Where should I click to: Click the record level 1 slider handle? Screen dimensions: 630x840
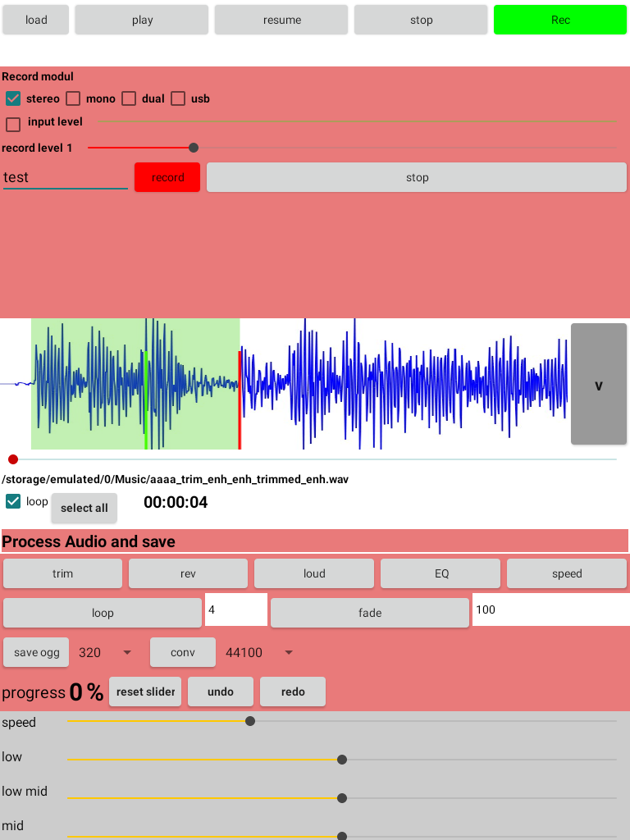click(x=194, y=148)
